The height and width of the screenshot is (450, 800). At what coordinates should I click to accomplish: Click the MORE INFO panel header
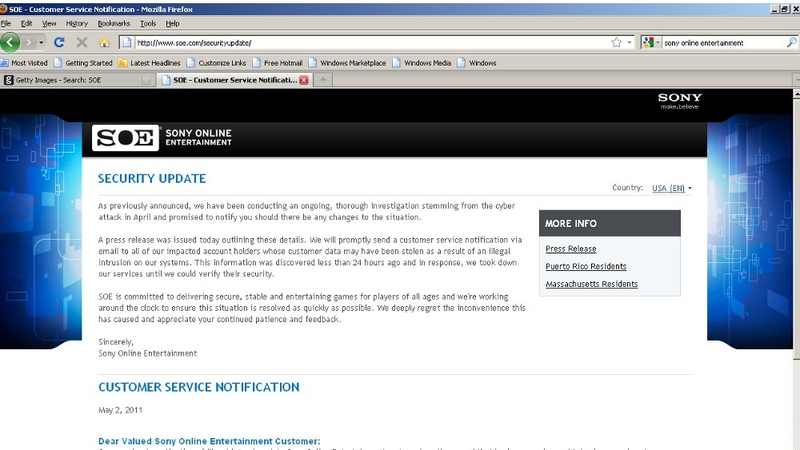610,223
